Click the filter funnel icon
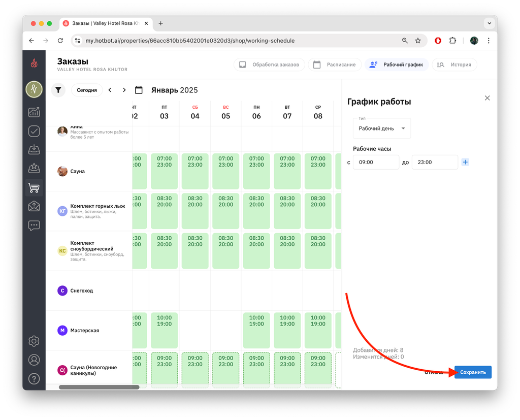This screenshot has height=420, width=520. pyautogui.click(x=58, y=90)
